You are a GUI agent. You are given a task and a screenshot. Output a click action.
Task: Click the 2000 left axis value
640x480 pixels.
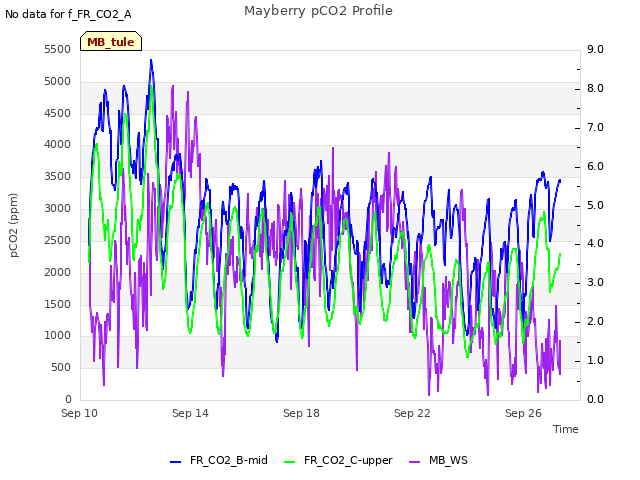(x=58, y=272)
